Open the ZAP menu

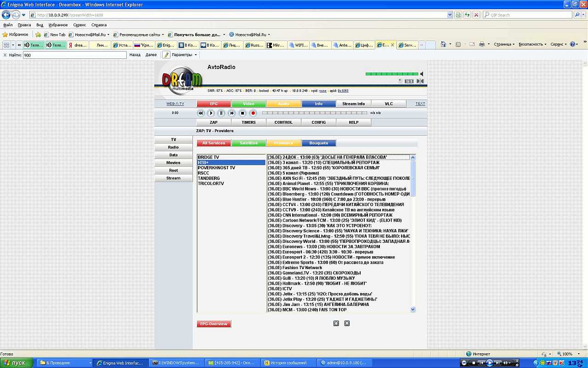tap(214, 122)
